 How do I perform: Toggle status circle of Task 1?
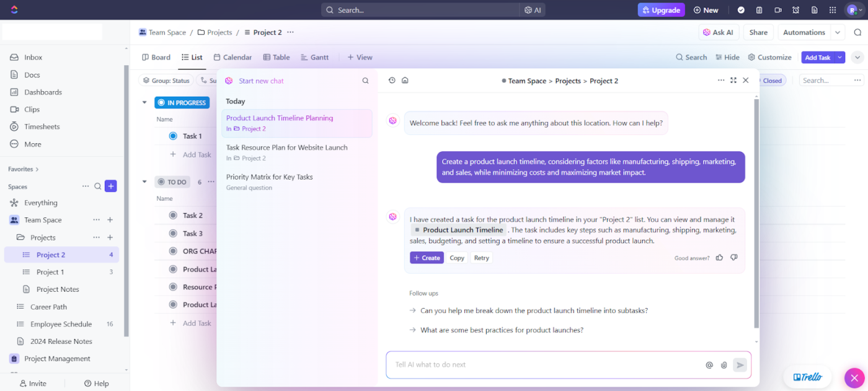173,136
